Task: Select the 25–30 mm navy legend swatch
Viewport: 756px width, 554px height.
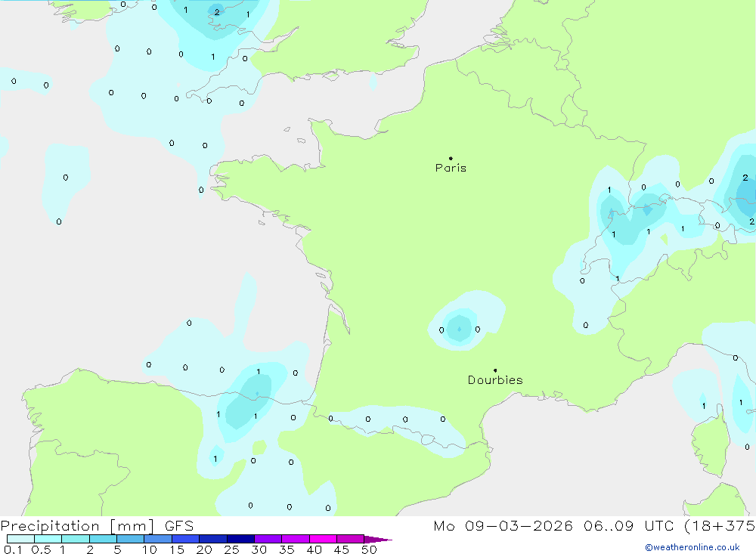Action: pos(240,539)
